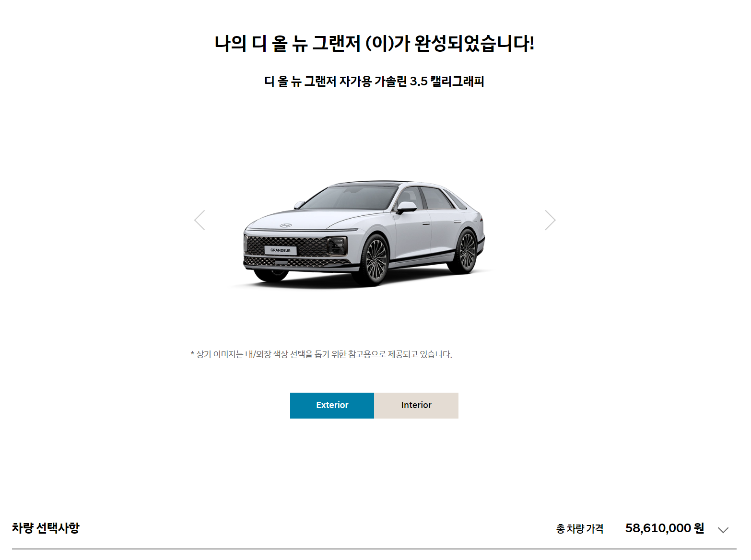Show the previous car view with left arrow
The image size is (751, 560).
(x=199, y=220)
